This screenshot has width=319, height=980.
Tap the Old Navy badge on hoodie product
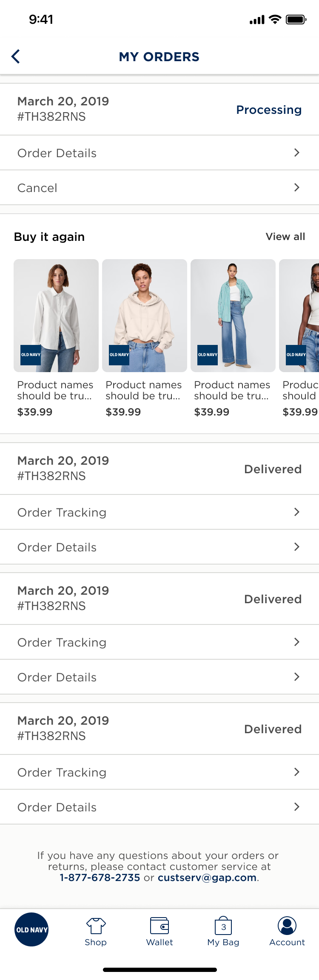click(x=119, y=355)
